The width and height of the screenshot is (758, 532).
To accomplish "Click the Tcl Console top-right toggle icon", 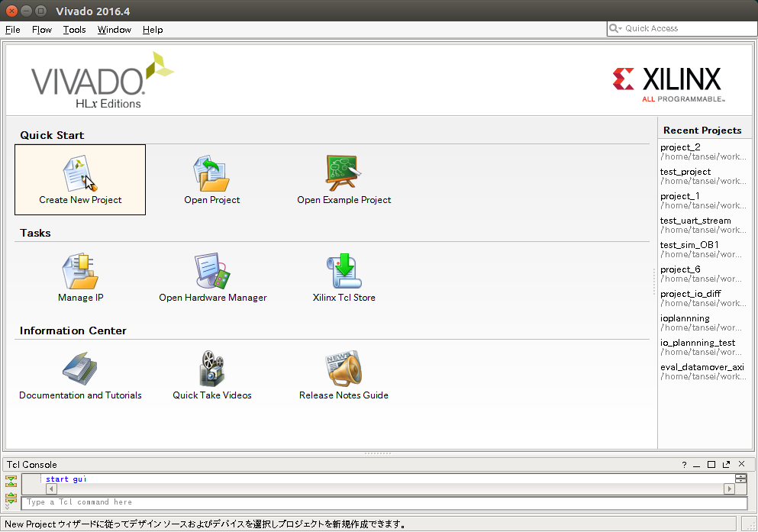I will click(x=740, y=479).
